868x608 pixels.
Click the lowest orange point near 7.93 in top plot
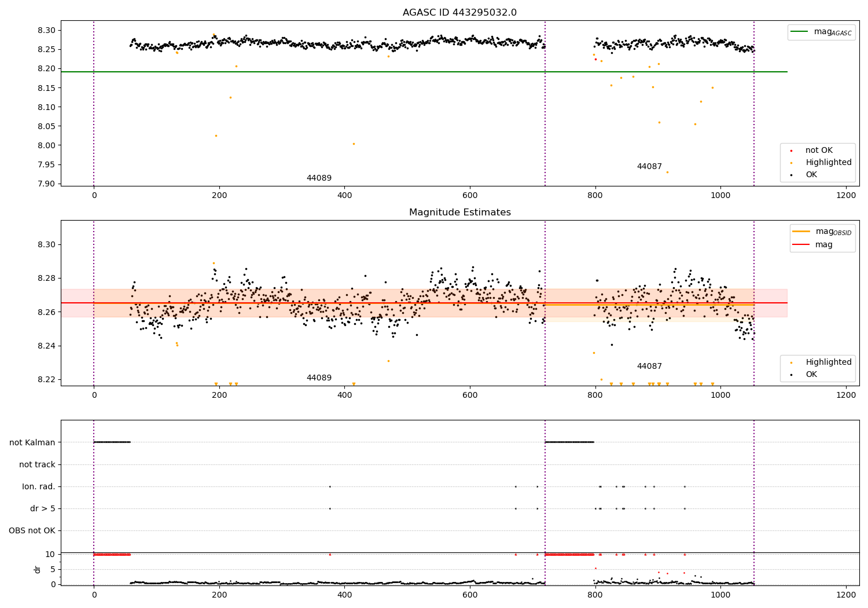667,172
